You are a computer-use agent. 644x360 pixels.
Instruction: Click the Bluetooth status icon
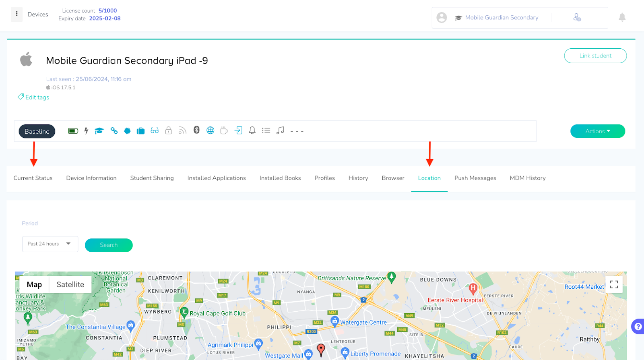click(x=196, y=130)
